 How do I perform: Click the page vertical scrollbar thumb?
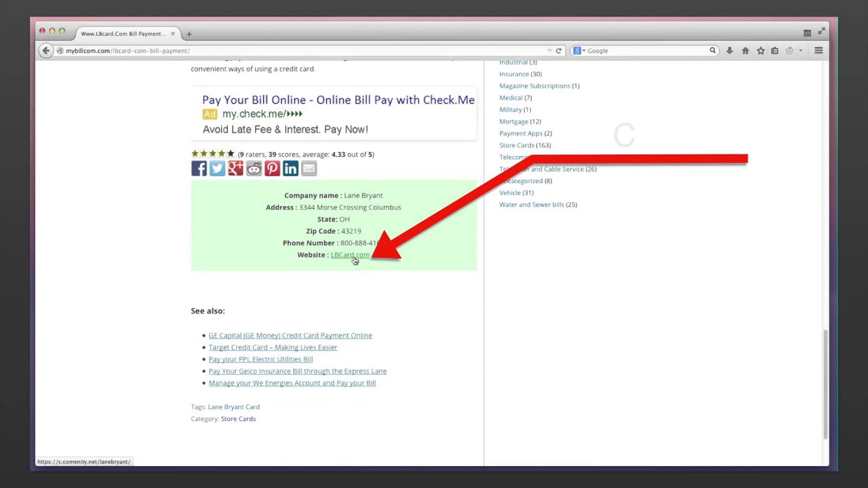(825, 384)
